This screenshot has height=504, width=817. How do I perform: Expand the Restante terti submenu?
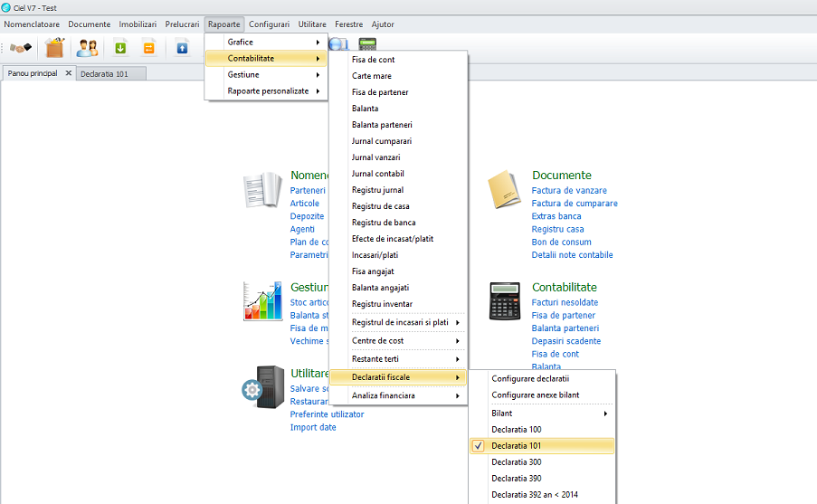[x=398, y=358]
